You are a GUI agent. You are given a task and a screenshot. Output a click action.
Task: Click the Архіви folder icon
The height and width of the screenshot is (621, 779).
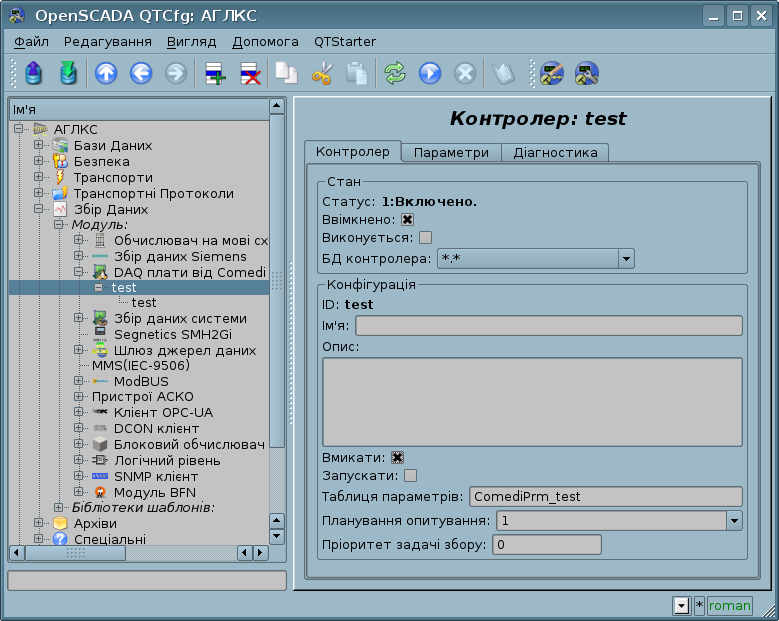(x=60, y=523)
